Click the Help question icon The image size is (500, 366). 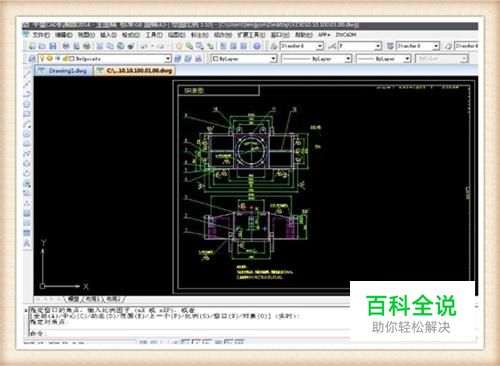tap(257, 46)
